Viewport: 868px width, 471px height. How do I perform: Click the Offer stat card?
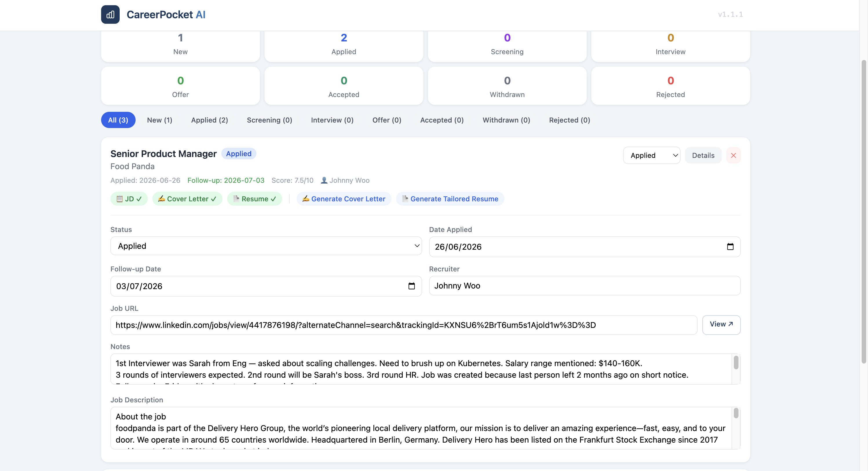point(180,86)
